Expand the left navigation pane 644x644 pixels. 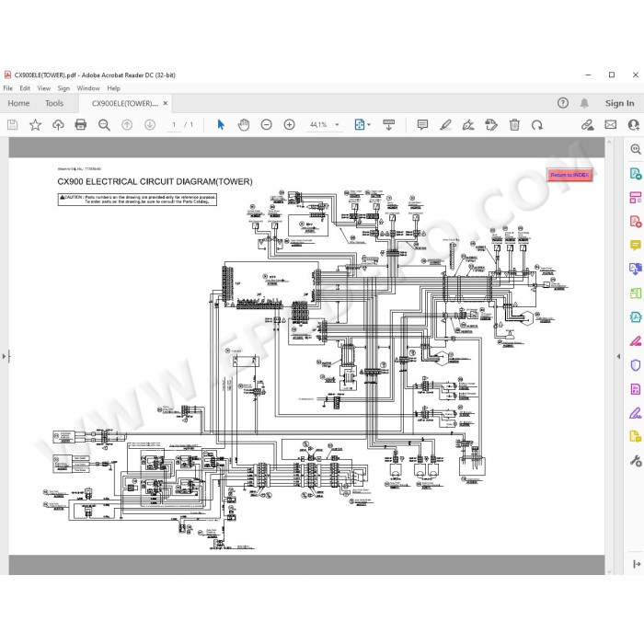click(x=5, y=356)
